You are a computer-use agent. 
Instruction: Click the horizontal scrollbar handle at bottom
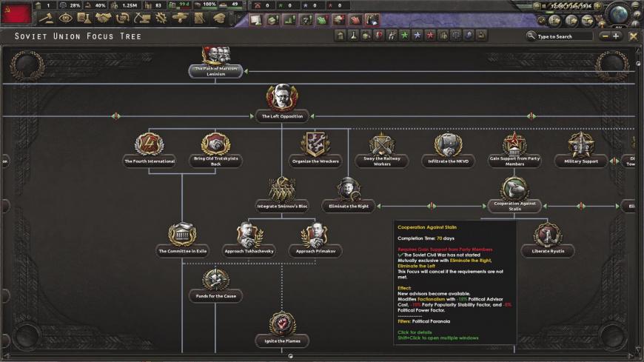(290, 356)
